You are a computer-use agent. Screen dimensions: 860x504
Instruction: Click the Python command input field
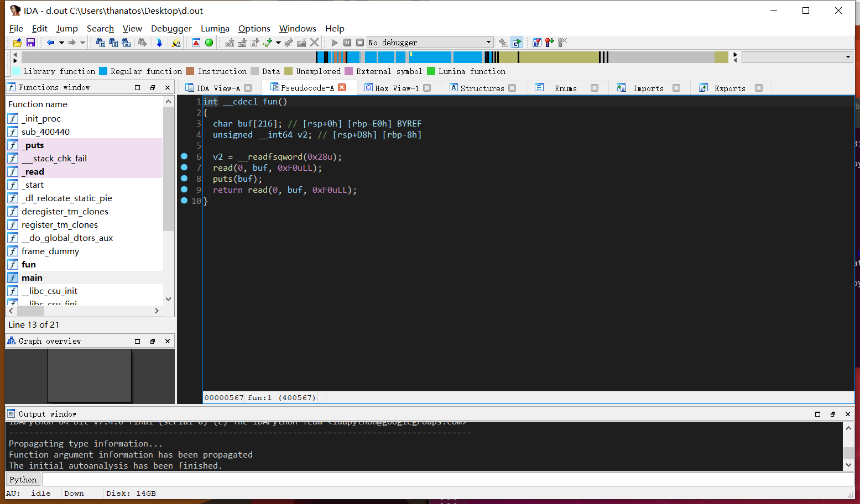448,480
